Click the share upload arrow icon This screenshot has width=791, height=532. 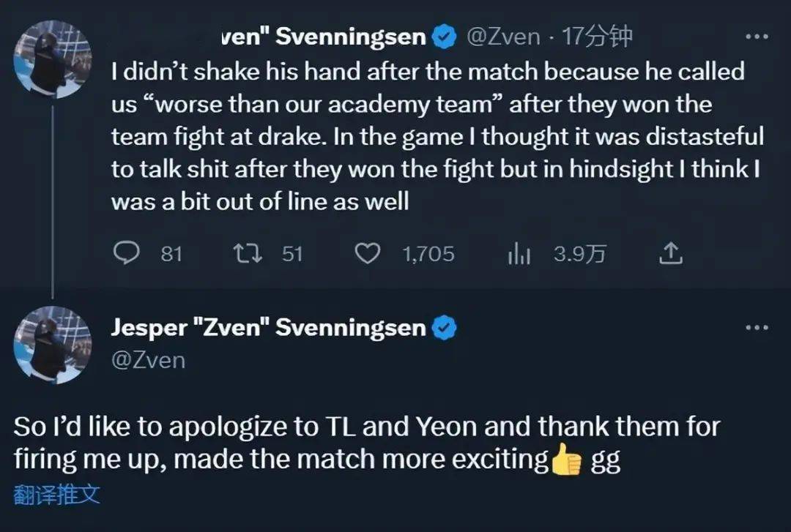click(672, 253)
